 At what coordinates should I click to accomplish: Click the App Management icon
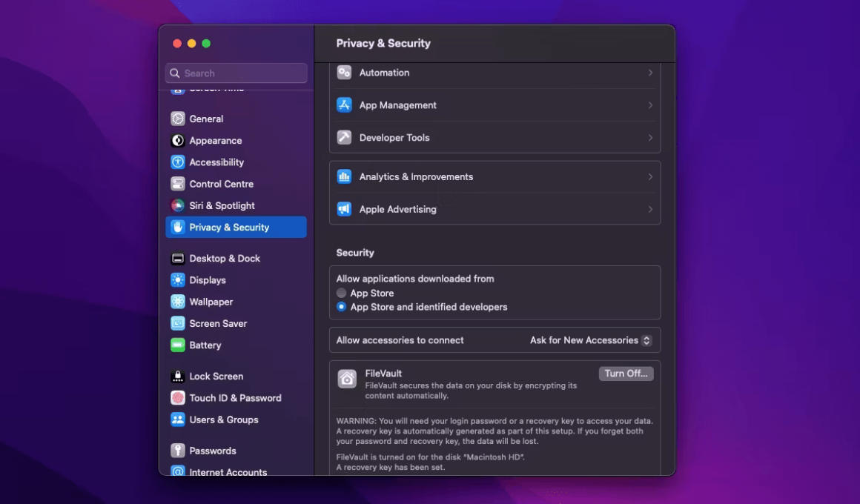tap(344, 105)
